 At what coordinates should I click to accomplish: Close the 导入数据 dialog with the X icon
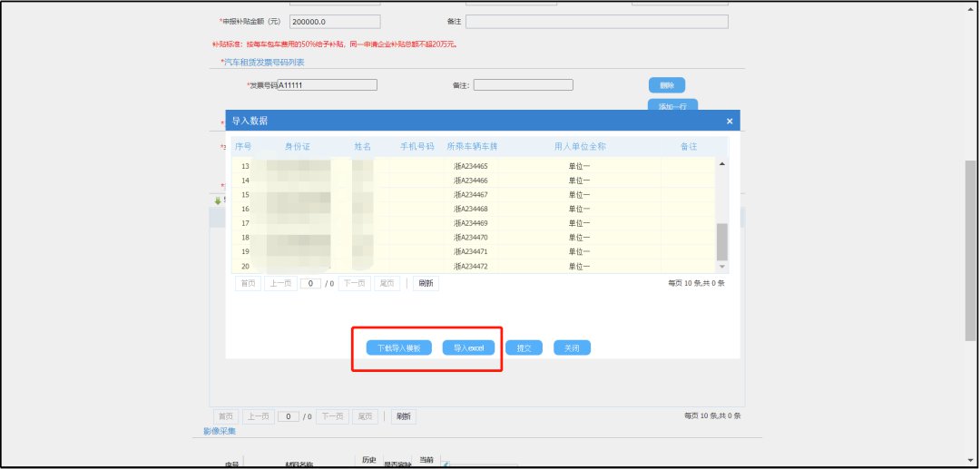(730, 121)
